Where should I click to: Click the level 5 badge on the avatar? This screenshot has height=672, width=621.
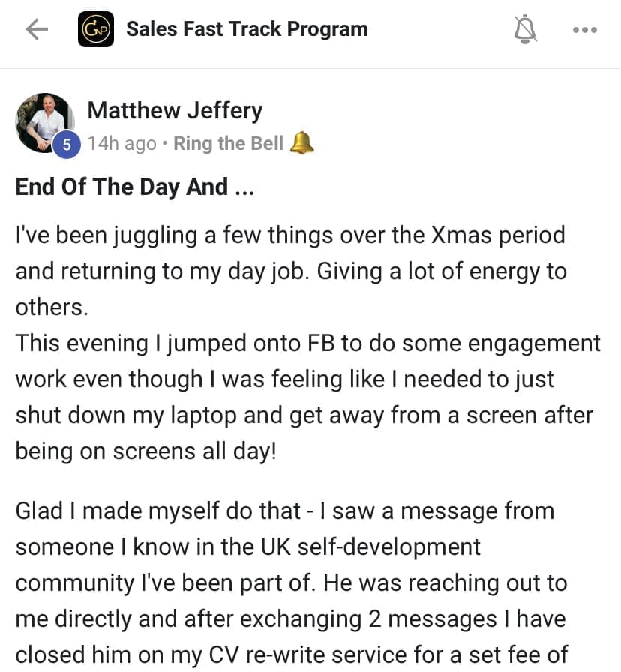[x=67, y=145]
